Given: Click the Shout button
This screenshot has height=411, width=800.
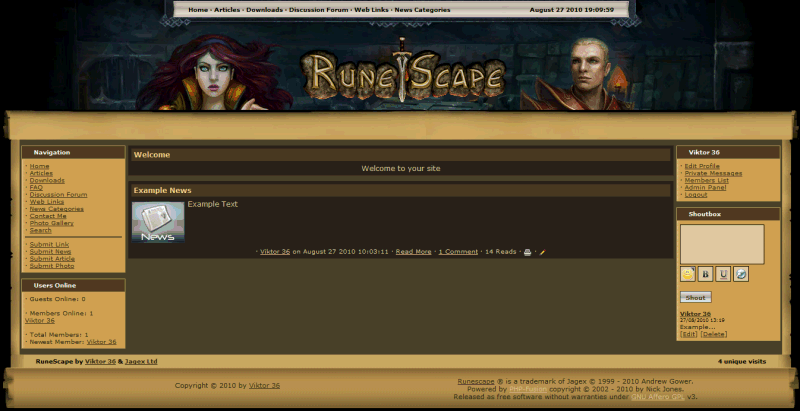Looking at the screenshot, I should pyautogui.click(x=695, y=297).
